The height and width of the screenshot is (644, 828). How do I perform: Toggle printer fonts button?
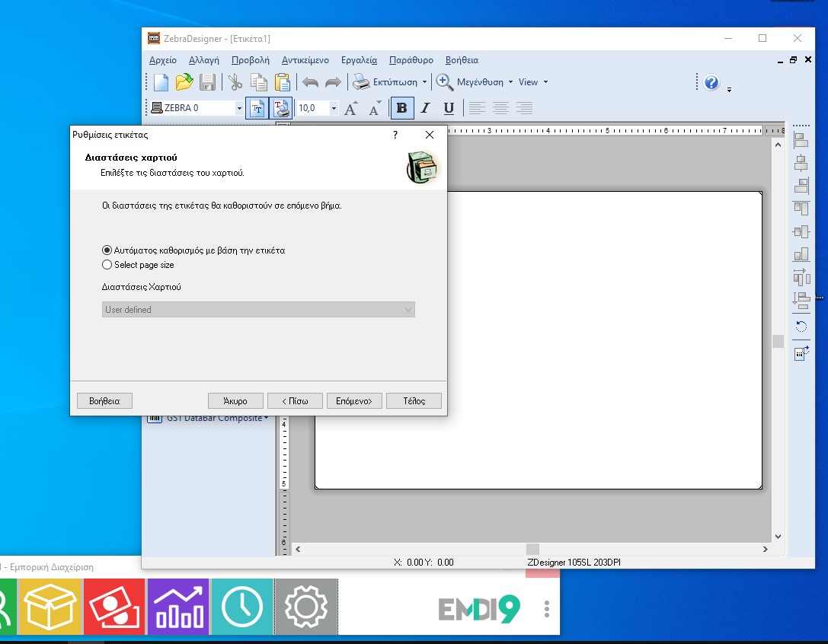coord(281,108)
